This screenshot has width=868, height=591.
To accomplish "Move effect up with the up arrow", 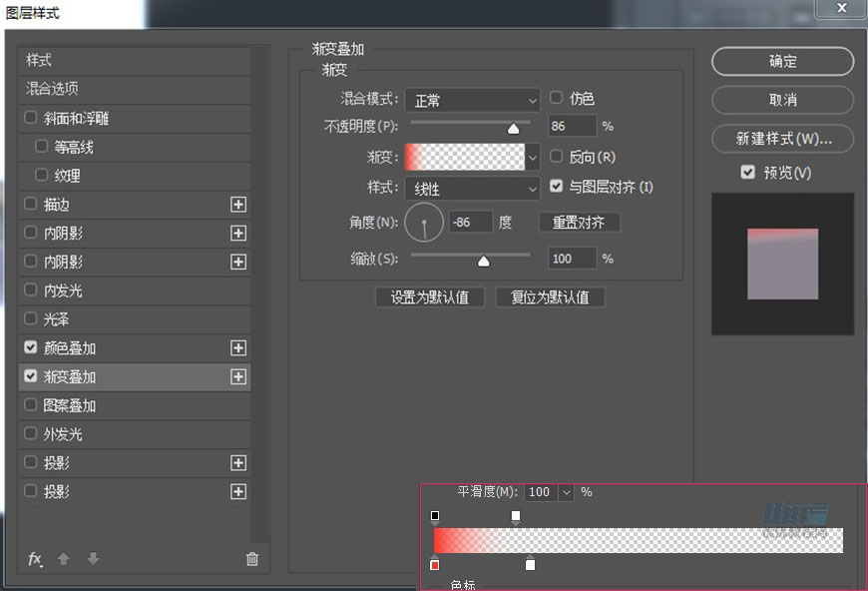I will click(64, 559).
